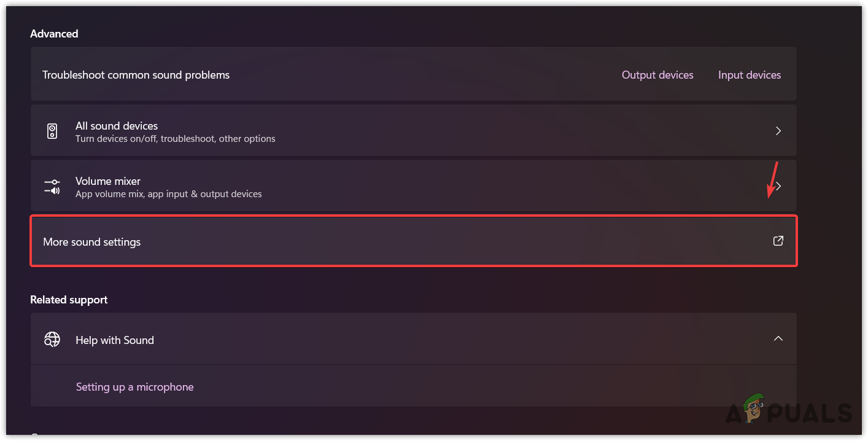This screenshot has width=868, height=441.
Task: Open Volume mixer using its right chevron
Action: 778,186
